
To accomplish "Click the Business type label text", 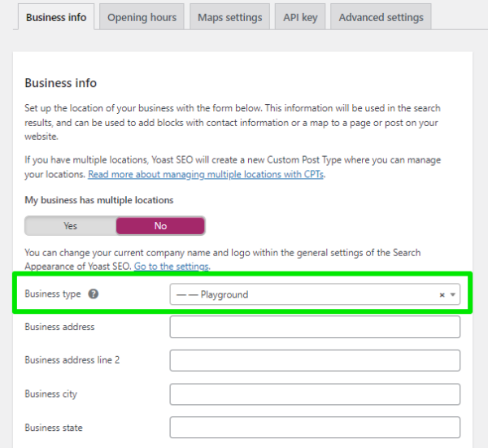I will coord(53,294).
